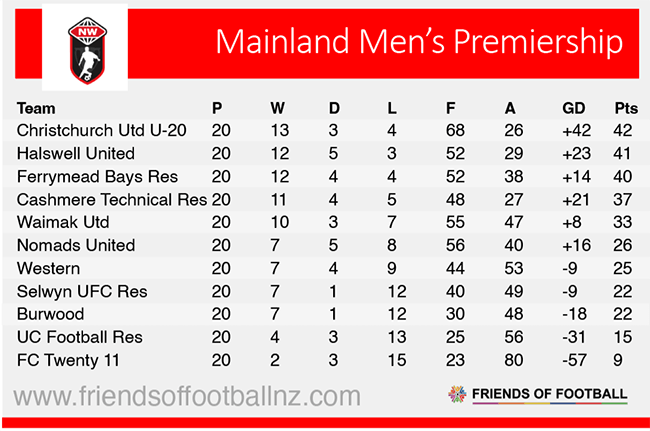Click the Friends of Football colorful logo icon
This screenshot has height=431, width=650.
click(457, 395)
